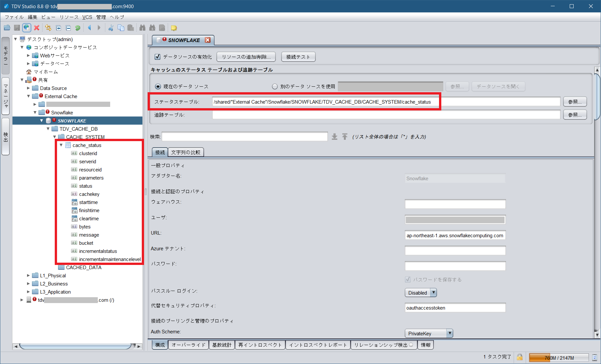Expand the L3_Application folder
Viewport: 601px width, 364px height.
(28, 292)
